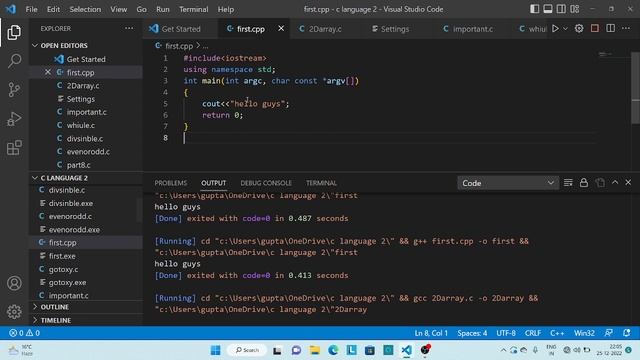640x360 pixels.
Task: Open the View menu
Action: pyautogui.click(x=118, y=9)
